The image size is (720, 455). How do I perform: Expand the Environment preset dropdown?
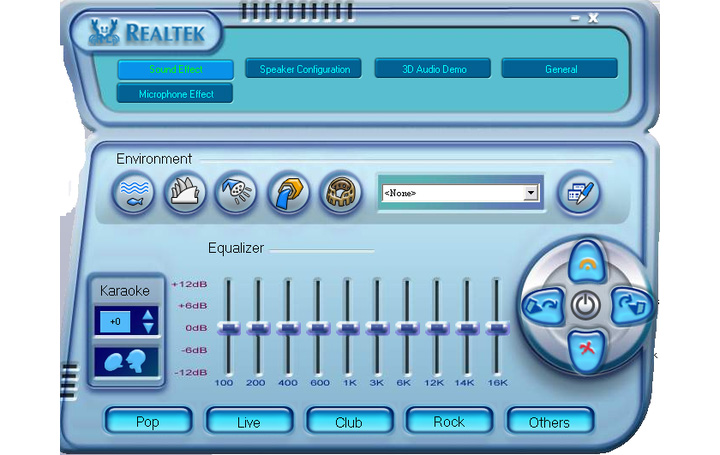pyautogui.click(x=531, y=193)
